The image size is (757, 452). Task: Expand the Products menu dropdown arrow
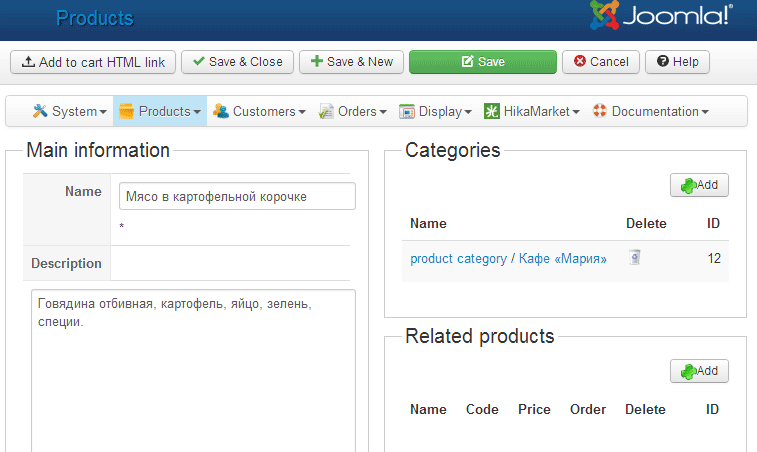197,112
